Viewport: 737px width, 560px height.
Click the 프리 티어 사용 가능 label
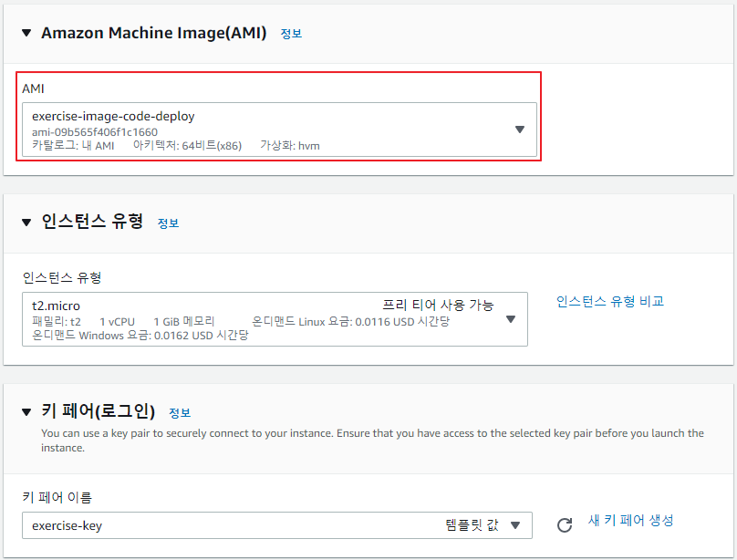click(438, 306)
